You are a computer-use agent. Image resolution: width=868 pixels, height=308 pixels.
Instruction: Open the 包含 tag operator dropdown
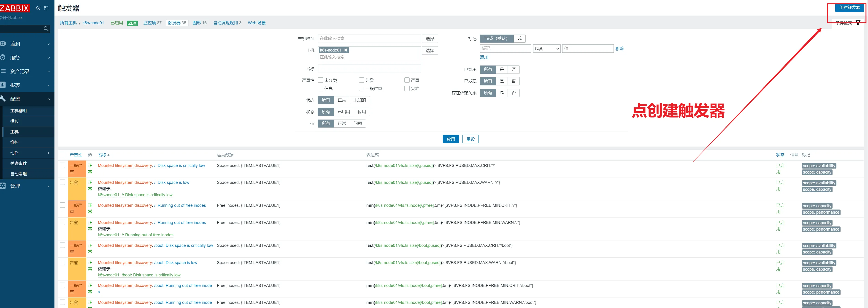coord(546,49)
